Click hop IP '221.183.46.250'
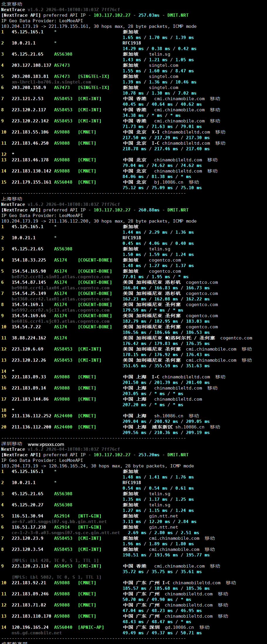The width and height of the screenshot is (267, 644). click(x=30, y=143)
